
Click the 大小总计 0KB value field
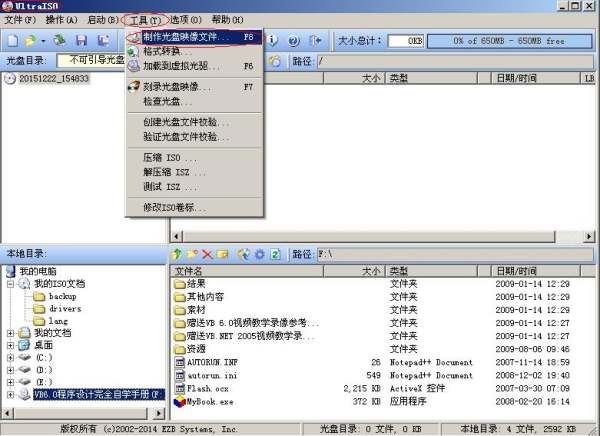[406, 41]
